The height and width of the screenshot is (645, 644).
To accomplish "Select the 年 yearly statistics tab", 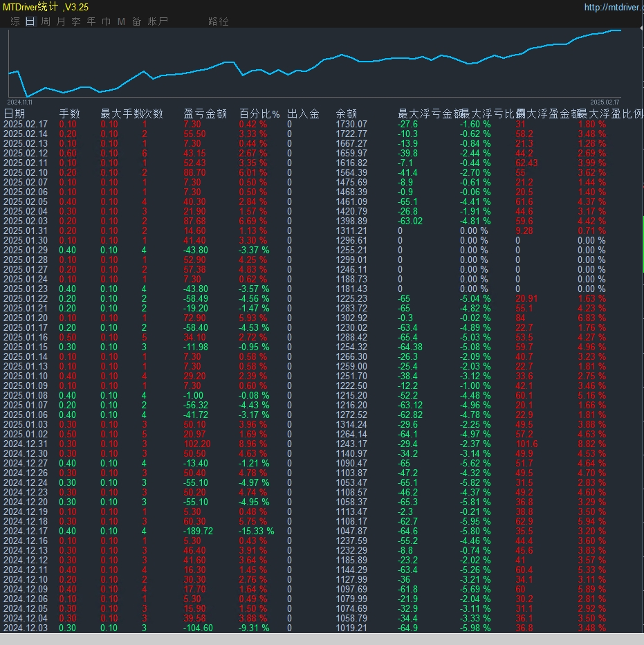I will 91,21.
